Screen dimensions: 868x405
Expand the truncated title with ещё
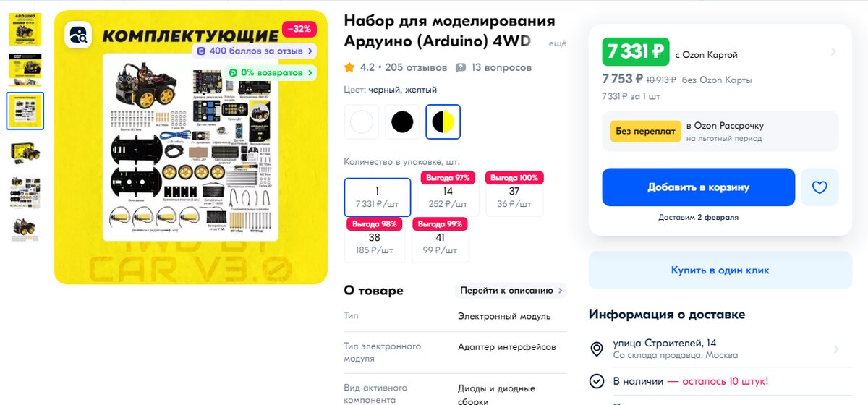(x=558, y=44)
